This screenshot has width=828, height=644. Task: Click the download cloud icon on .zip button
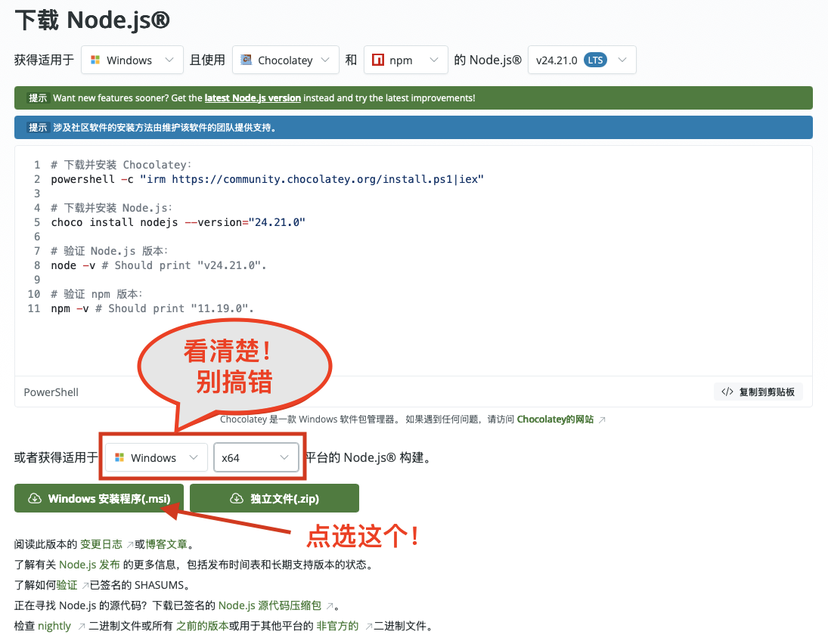click(237, 498)
